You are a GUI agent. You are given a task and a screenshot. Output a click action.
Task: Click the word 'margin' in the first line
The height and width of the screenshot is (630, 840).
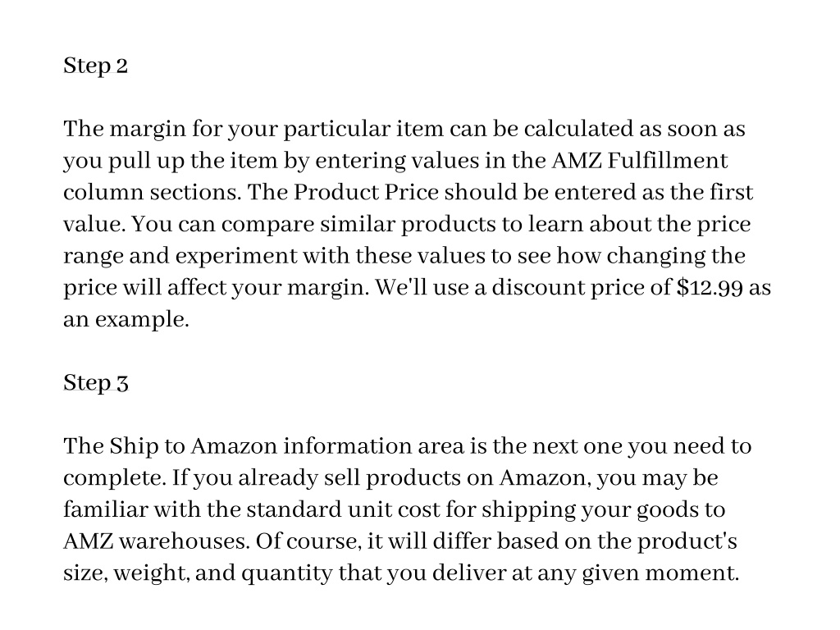[148, 130]
